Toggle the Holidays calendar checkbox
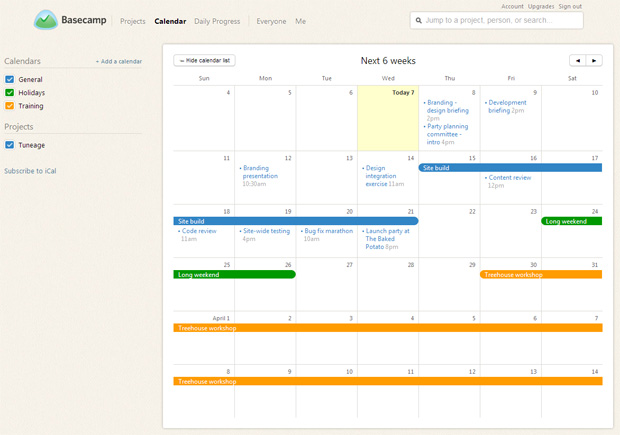Viewport: 620px width, 435px height. click(x=10, y=92)
